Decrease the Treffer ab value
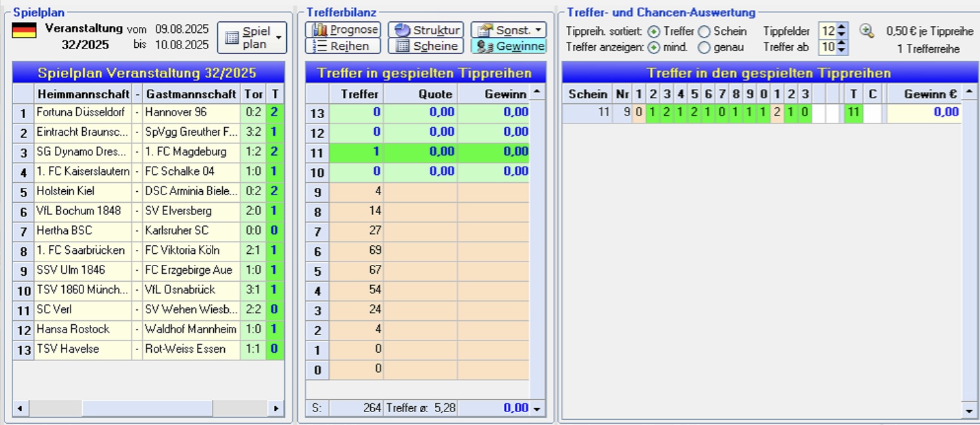Viewport: 980px width, 425px height. [x=841, y=51]
